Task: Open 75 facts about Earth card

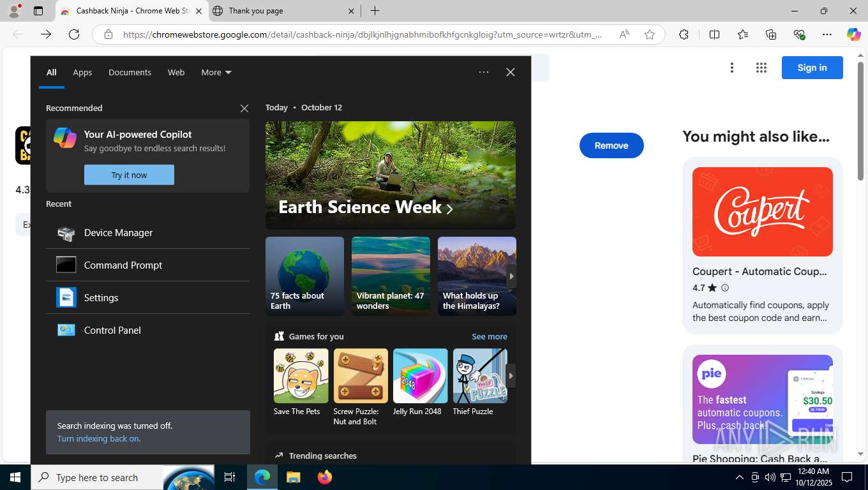Action: coord(304,276)
